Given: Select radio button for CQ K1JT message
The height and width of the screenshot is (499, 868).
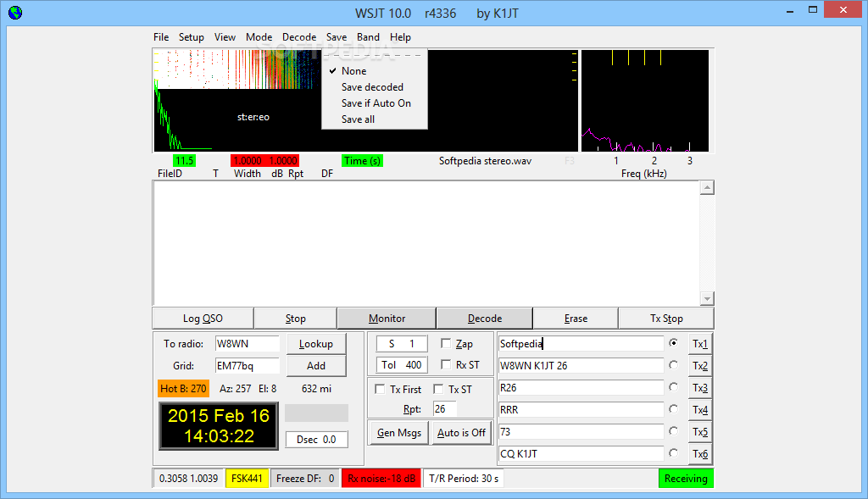Looking at the screenshot, I should coord(673,453).
